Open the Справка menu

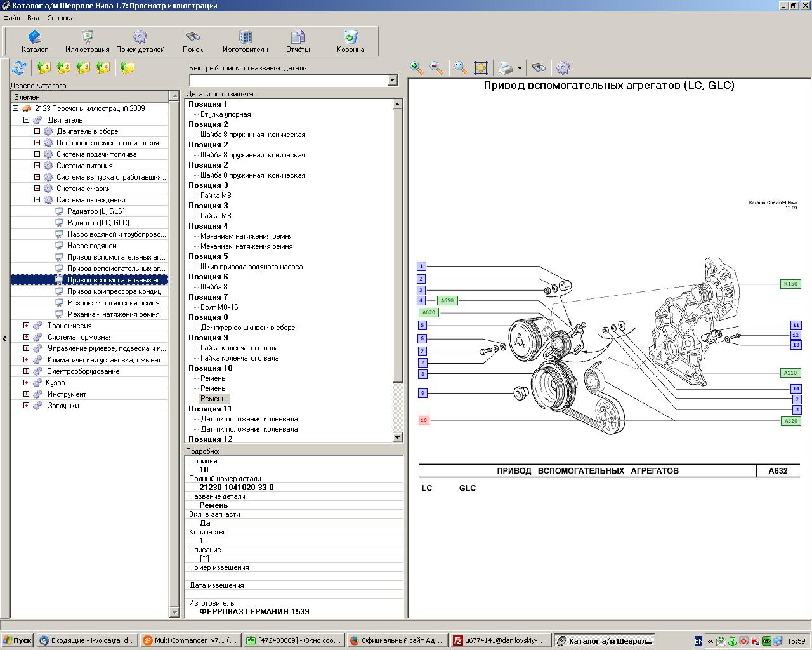(61, 18)
